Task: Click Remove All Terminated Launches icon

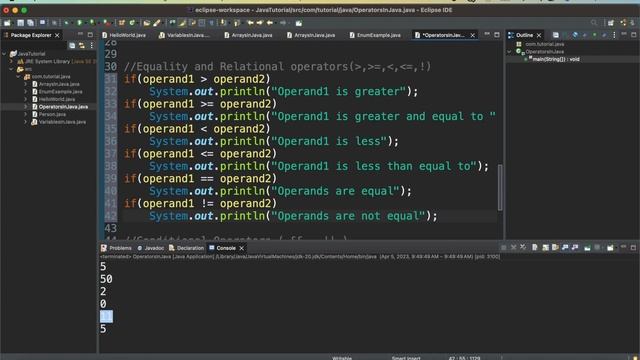Action: pyautogui.click(x=523, y=247)
